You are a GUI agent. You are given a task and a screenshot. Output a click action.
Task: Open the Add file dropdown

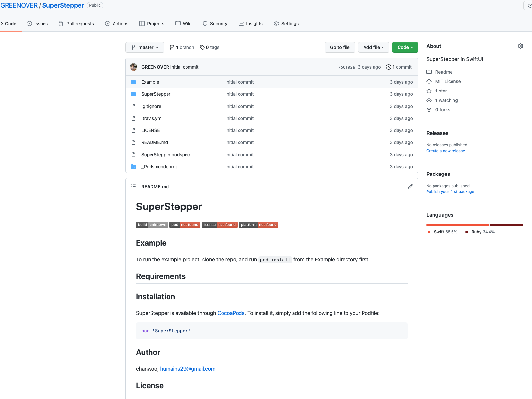[373, 47]
